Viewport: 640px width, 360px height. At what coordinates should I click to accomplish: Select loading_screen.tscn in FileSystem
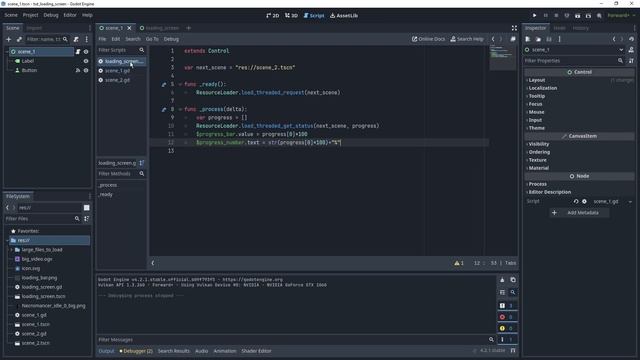tap(44, 296)
